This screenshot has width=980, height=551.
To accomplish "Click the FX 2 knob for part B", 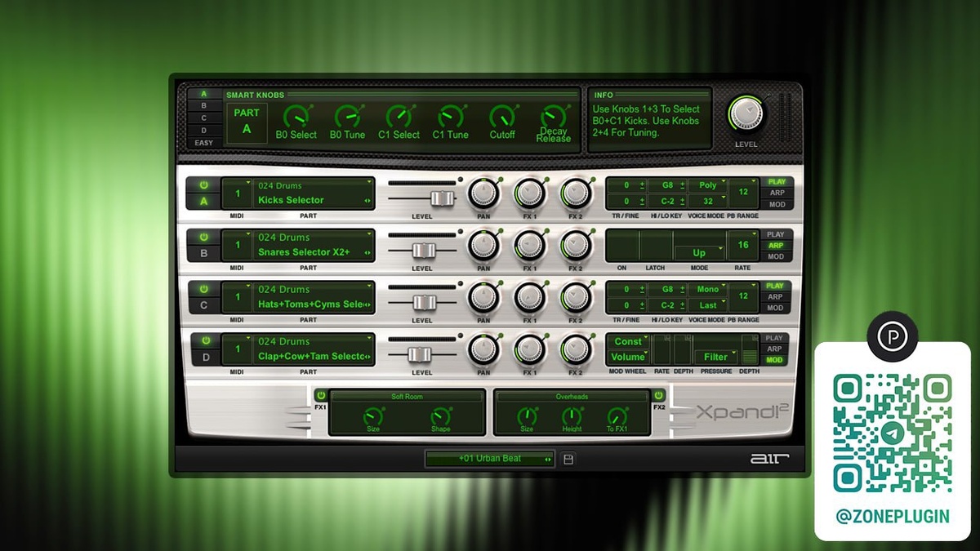I will coord(575,247).
